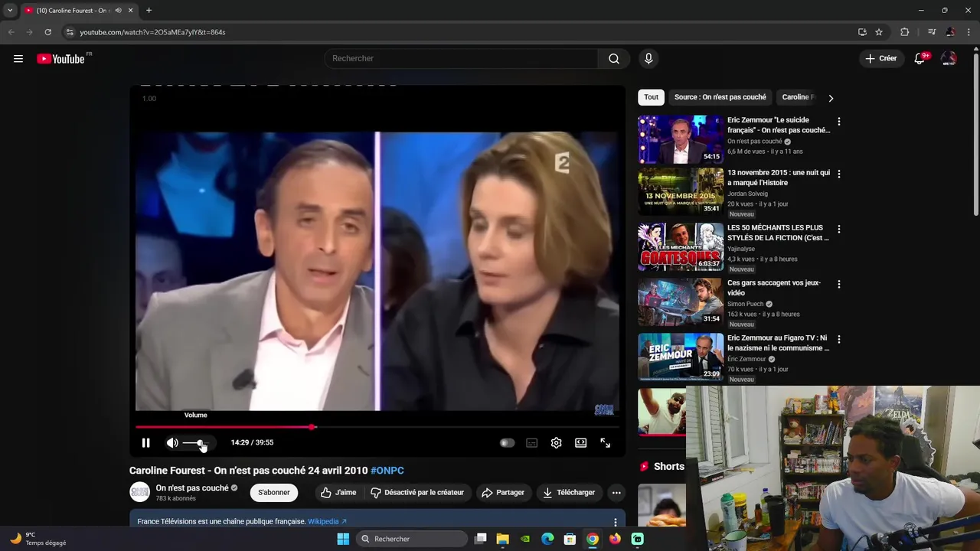Open the media controls in browser toolbar

(x=931, y=32)
